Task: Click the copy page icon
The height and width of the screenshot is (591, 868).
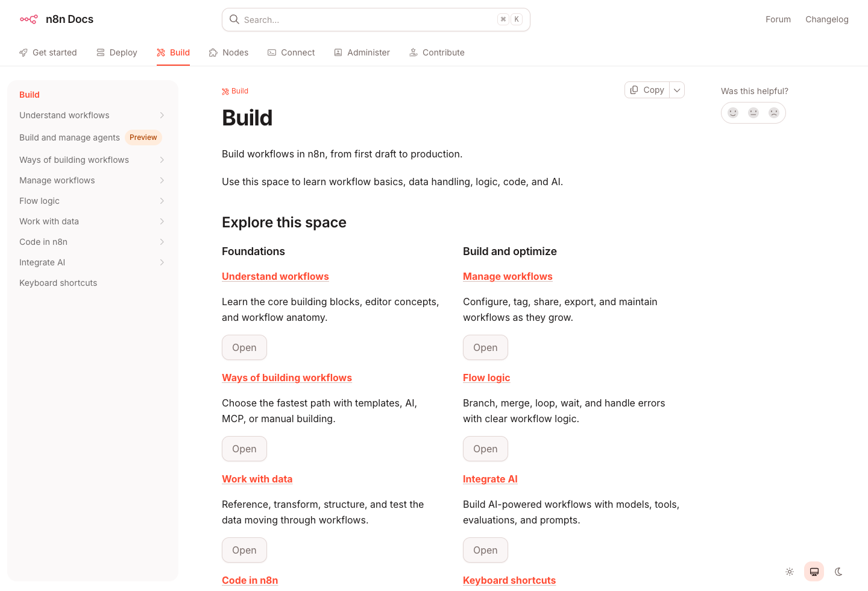Action: (634, 90)
